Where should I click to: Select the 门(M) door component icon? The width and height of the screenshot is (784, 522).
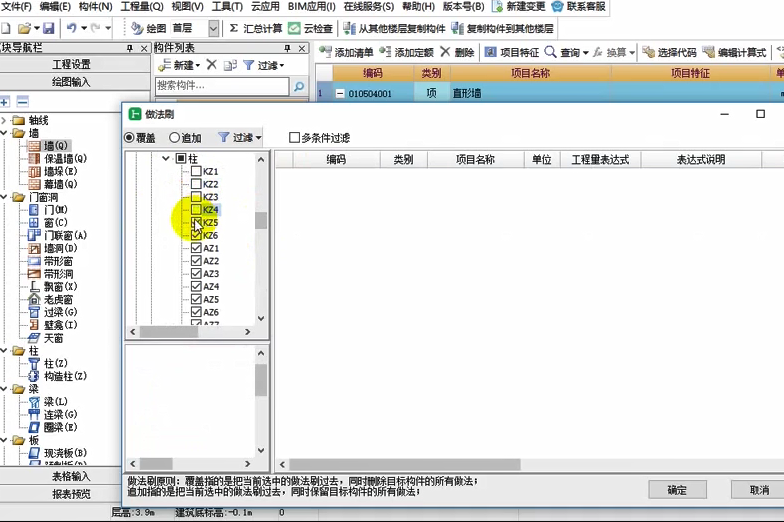(x=35, y=210)
